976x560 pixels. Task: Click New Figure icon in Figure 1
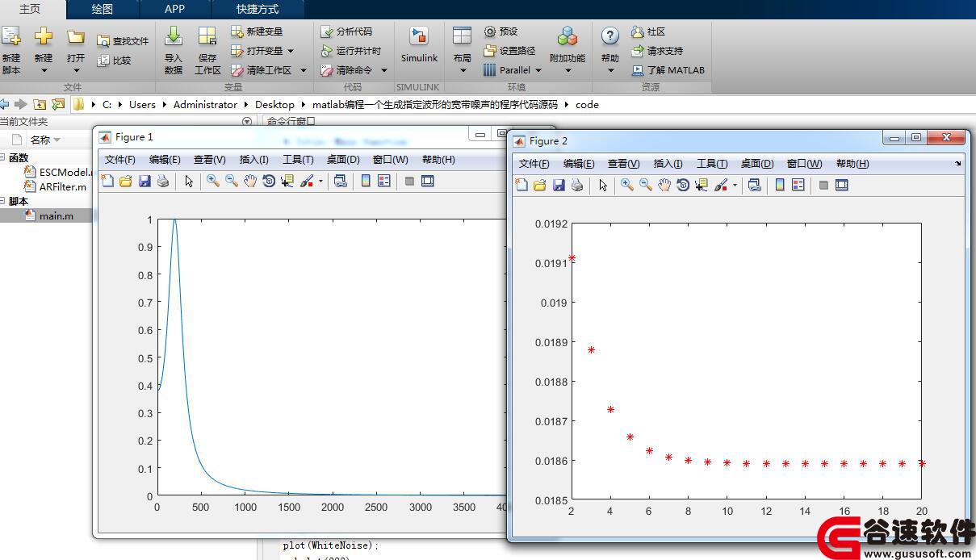(x=107, y=182)
